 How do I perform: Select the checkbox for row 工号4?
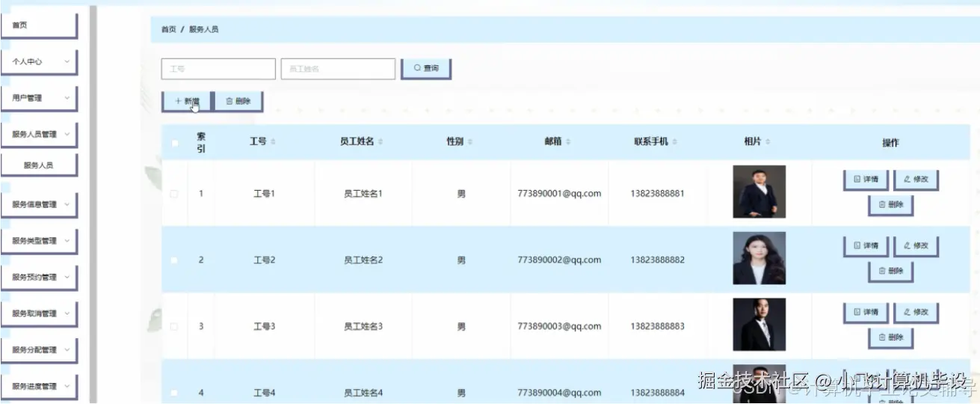point(174,393)
